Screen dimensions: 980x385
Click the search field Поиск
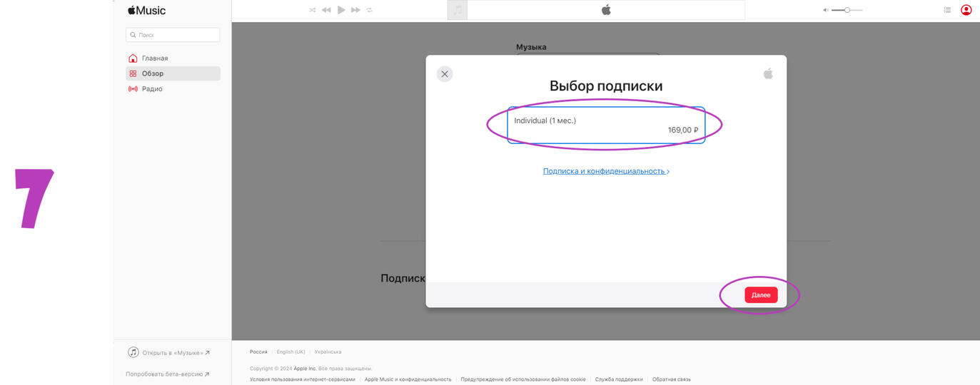173,34
